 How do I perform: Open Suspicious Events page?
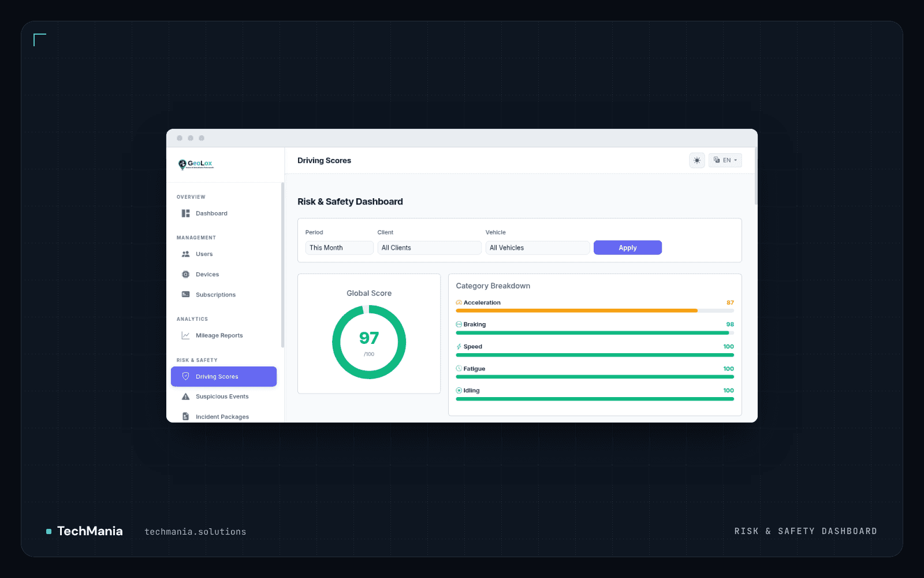point(223,397)
